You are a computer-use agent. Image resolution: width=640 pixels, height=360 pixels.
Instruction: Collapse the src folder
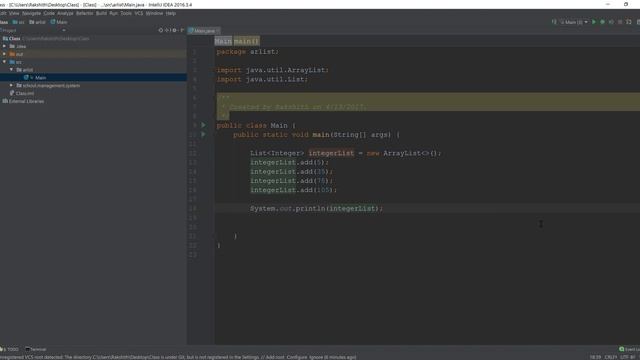(x=4, y=62)
